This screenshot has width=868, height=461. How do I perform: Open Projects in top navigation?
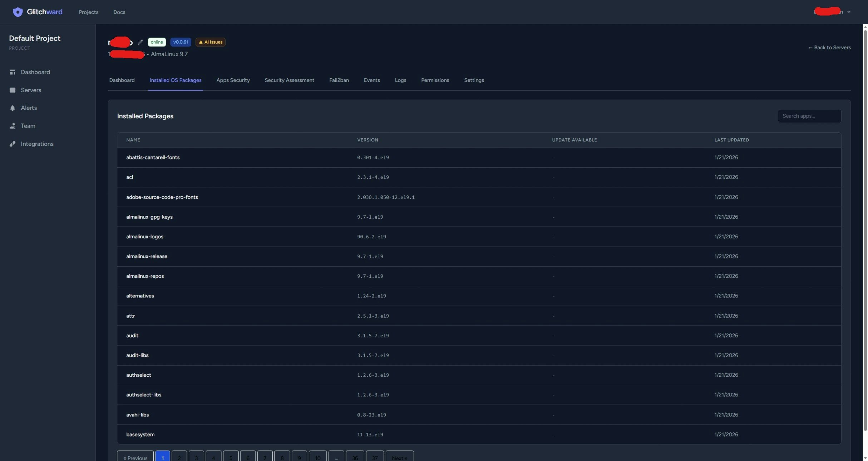[x=88, y=12]
